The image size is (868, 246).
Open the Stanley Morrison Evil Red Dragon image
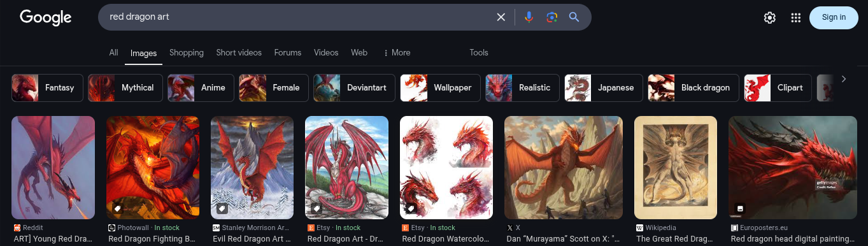coord(252,168)
